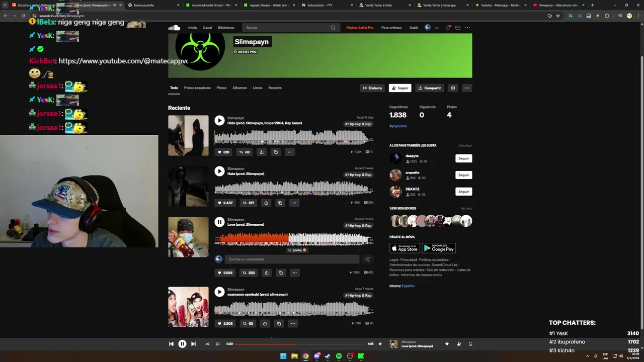Open more options for osamason opmbabi
644x362 pixels.
[293, 323]
